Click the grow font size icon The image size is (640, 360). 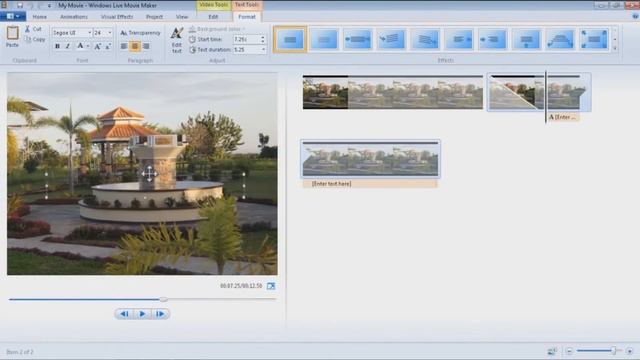coord(98,46)
